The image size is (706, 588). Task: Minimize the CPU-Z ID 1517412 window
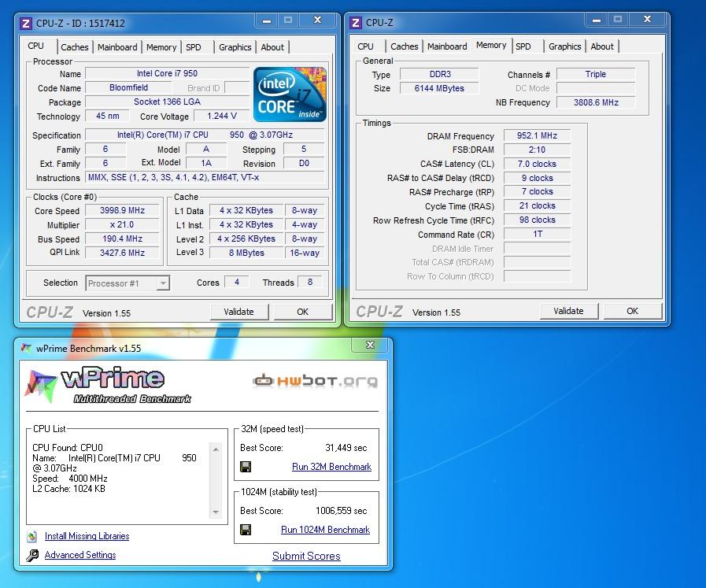267,20
